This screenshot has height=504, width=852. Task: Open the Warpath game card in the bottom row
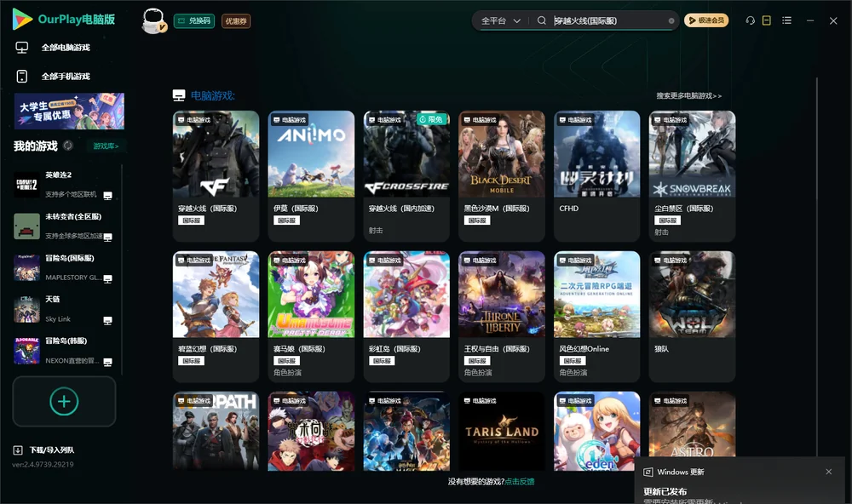216,432
